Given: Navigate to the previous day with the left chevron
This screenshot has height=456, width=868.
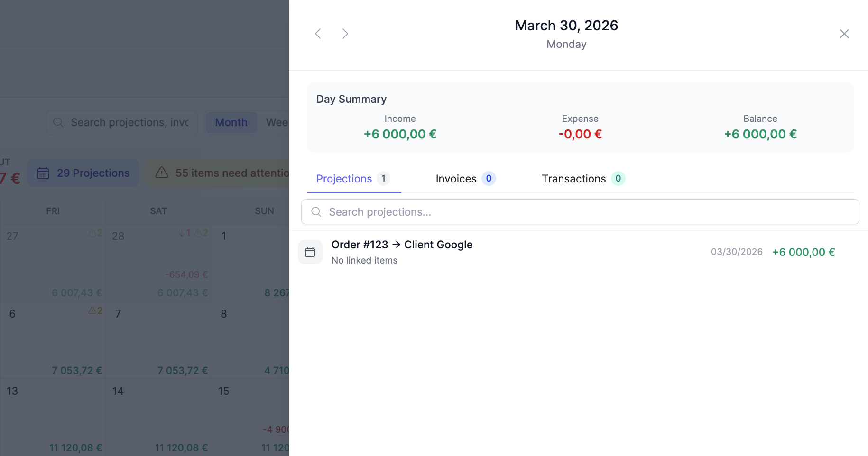Looking at the screenshot, I should tap(318, 34).
